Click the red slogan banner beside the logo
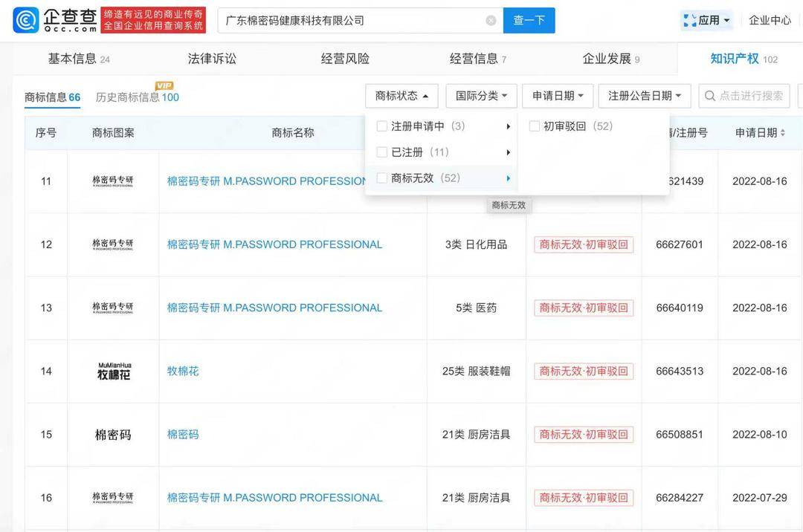 (x=153, y=21)
